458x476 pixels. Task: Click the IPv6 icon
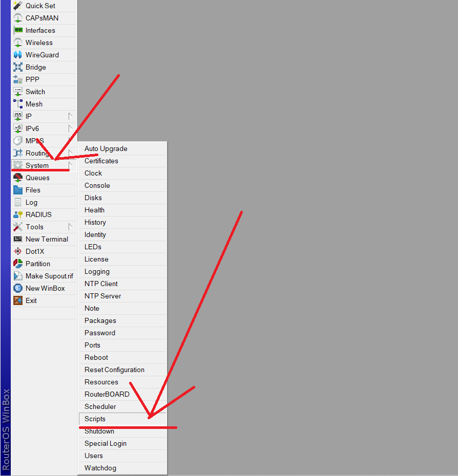pyautogui.click(x=18, y=128)
